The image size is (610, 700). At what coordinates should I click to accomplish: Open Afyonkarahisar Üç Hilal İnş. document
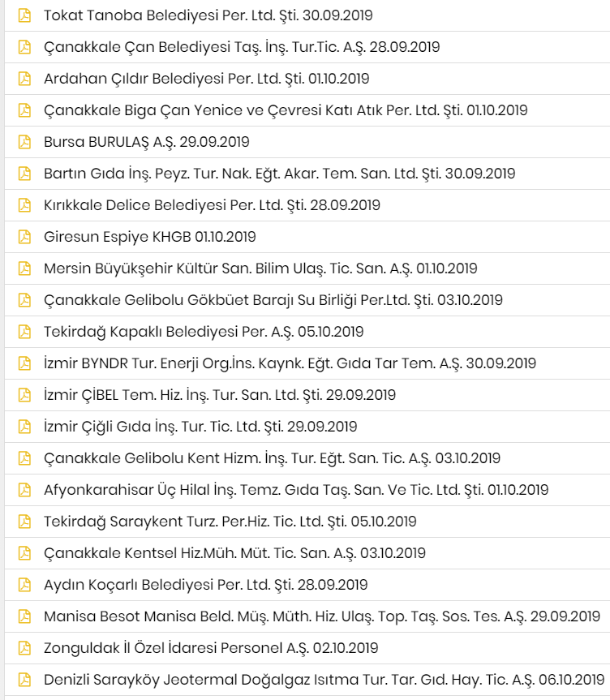[x=295, y=490]
